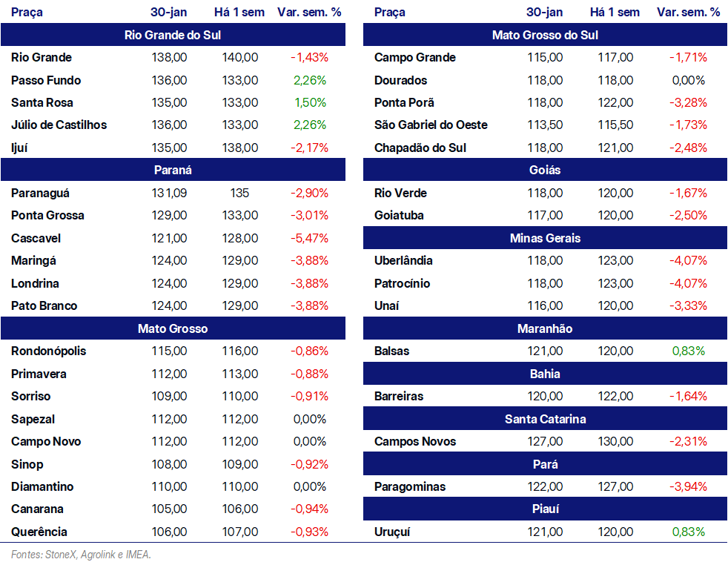728x562 pixels.
Task: Select the Maranhão section header
Action: pyautogui.click(x=545, y=328)
